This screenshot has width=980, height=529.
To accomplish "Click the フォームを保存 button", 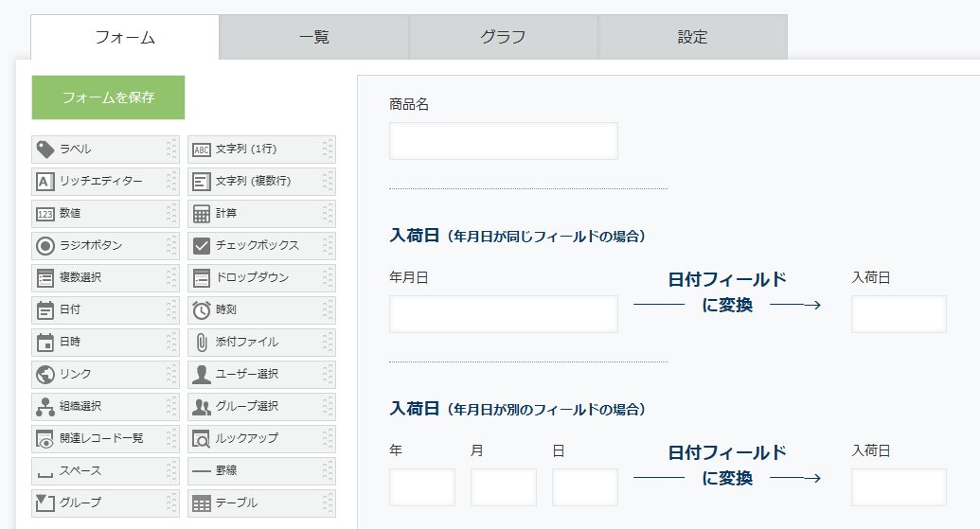I will [108, 97].
